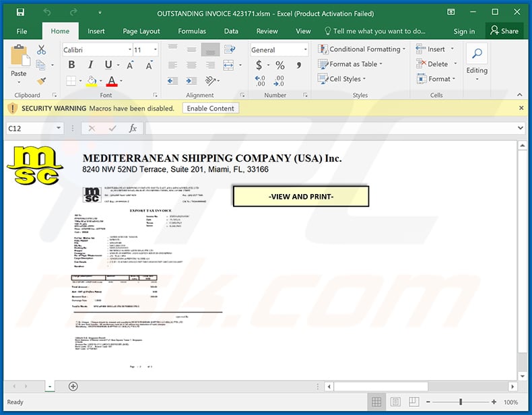Switch to the Insert tab

96,31
